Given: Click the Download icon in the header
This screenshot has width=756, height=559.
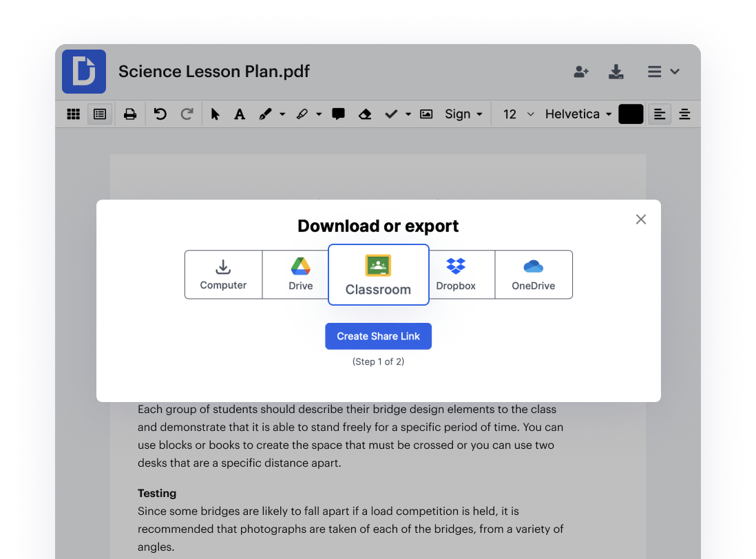Looking at the screenshot, I should point(616,72).
